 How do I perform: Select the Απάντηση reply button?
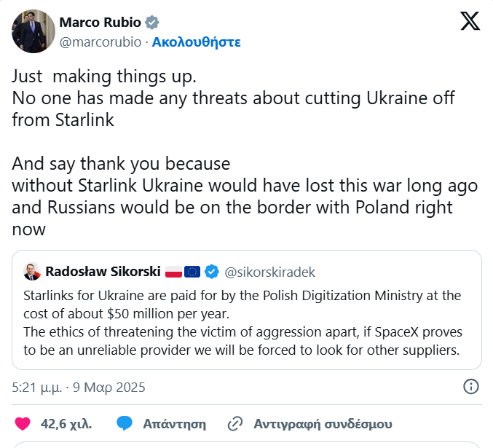(174, 423)
